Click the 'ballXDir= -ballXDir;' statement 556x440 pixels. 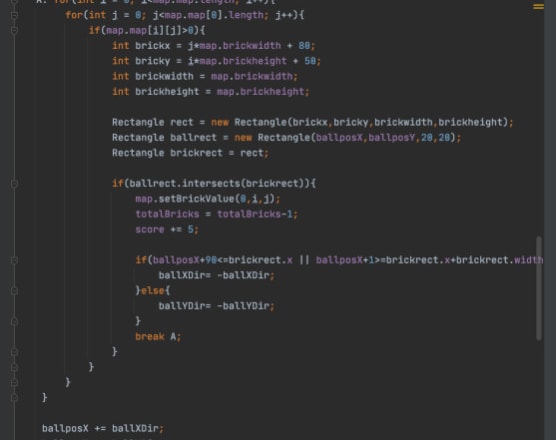pyautogui.click(x=216, y=275)
